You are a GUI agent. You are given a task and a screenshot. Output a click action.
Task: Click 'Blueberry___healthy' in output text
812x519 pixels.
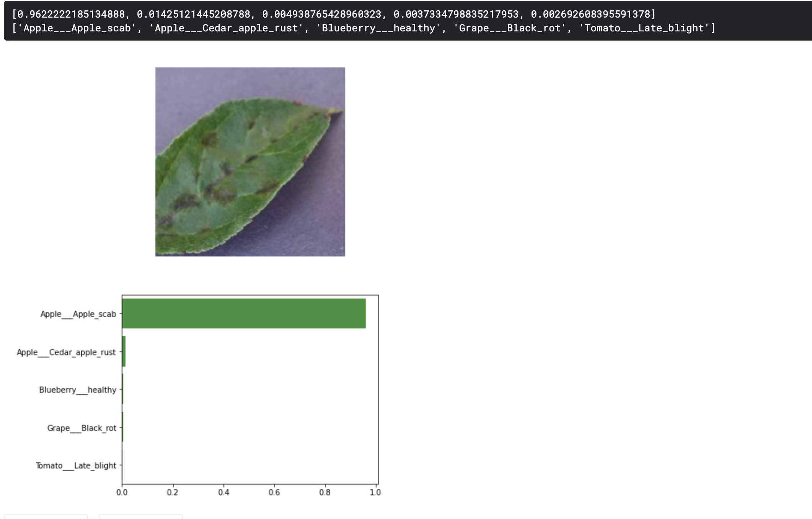378,28
